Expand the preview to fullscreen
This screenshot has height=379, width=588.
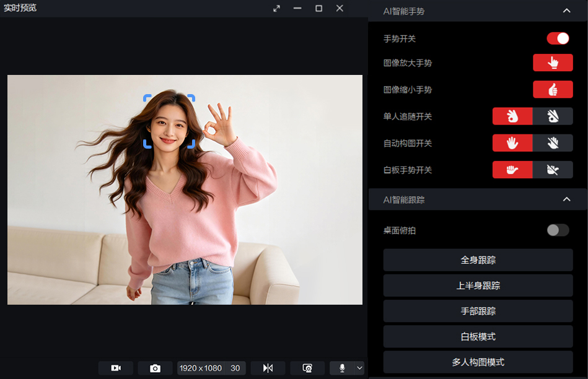coord(277,8)
